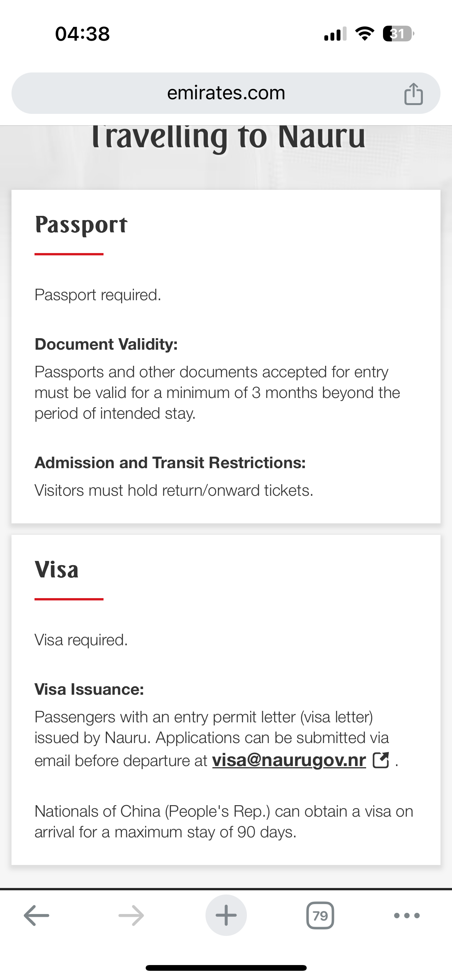Image resolution: width=452 pixels, height=980 pixels.
Task: Tap the Admission and Transit Restrictions subheading
Action: coord(170,463)
